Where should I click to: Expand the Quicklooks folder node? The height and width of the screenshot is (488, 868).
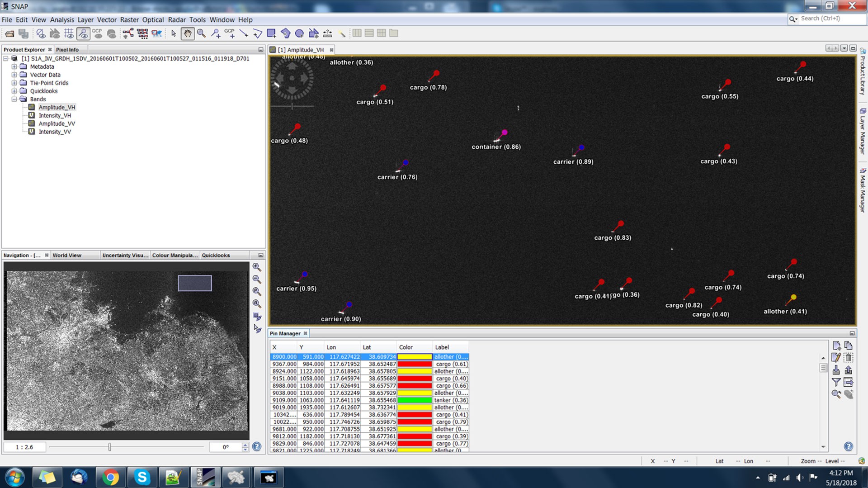(14, 91)
